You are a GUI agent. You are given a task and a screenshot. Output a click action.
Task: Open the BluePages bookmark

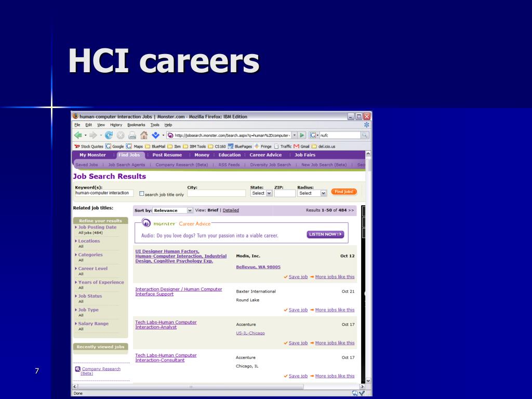tap(240, 147)
